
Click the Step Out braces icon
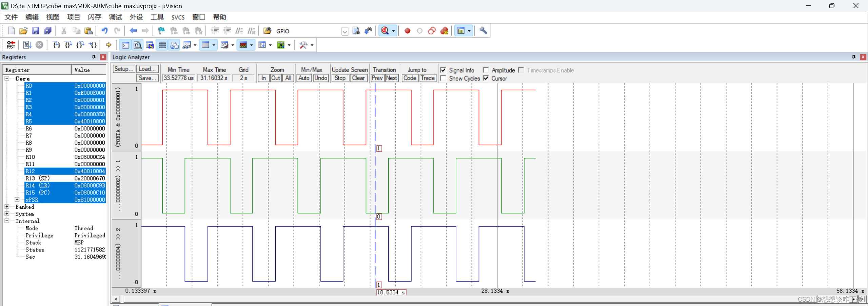pyautogui.click(x=80, y=45)
